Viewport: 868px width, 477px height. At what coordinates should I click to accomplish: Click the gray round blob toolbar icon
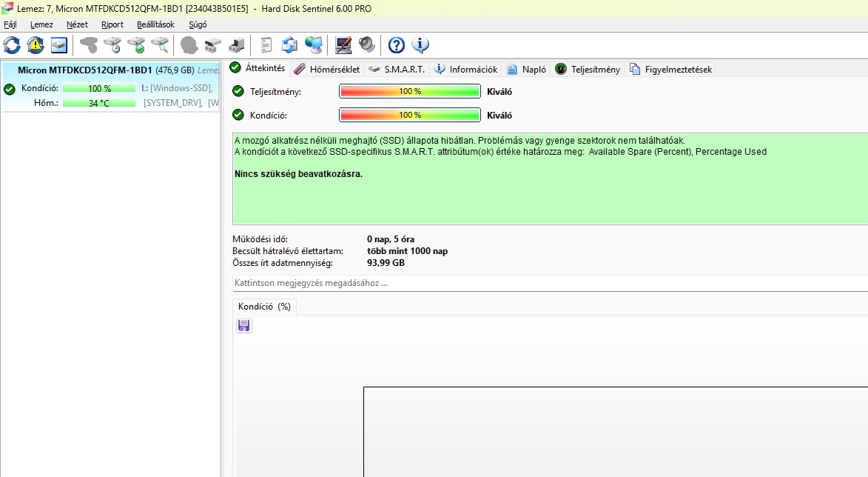click(x=189, y=45)
